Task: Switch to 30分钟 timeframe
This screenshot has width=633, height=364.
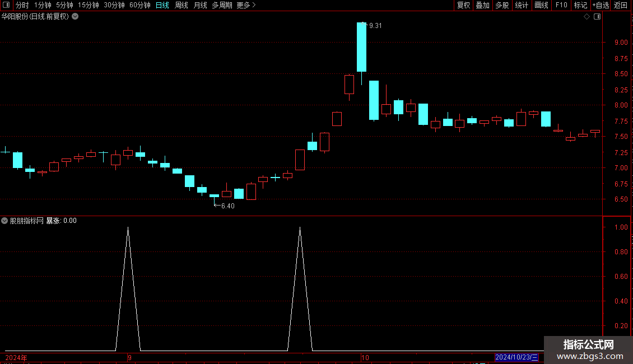Action: coord(114,5)
